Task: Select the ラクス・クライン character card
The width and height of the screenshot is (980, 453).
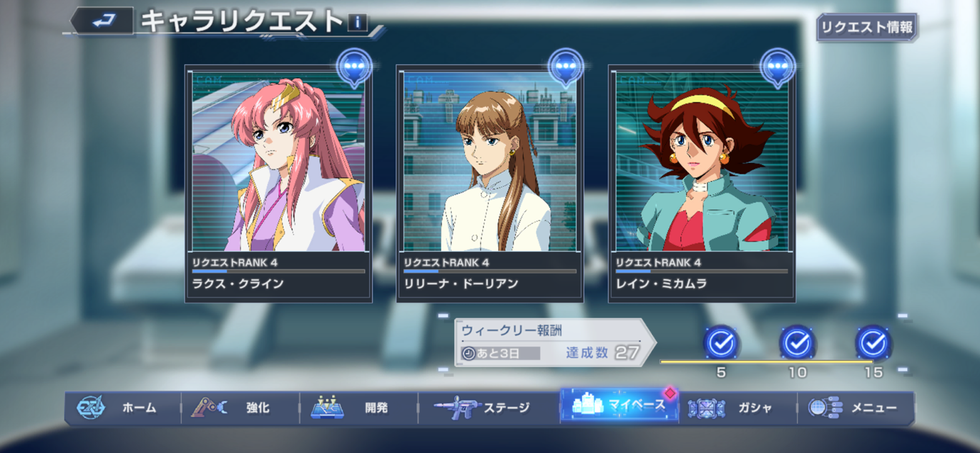Action: click(278, 183)
